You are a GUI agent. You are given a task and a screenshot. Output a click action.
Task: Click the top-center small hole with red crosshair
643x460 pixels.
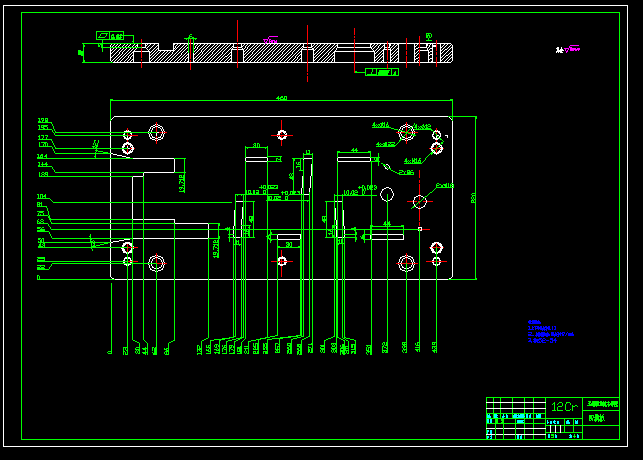[282, 134]
